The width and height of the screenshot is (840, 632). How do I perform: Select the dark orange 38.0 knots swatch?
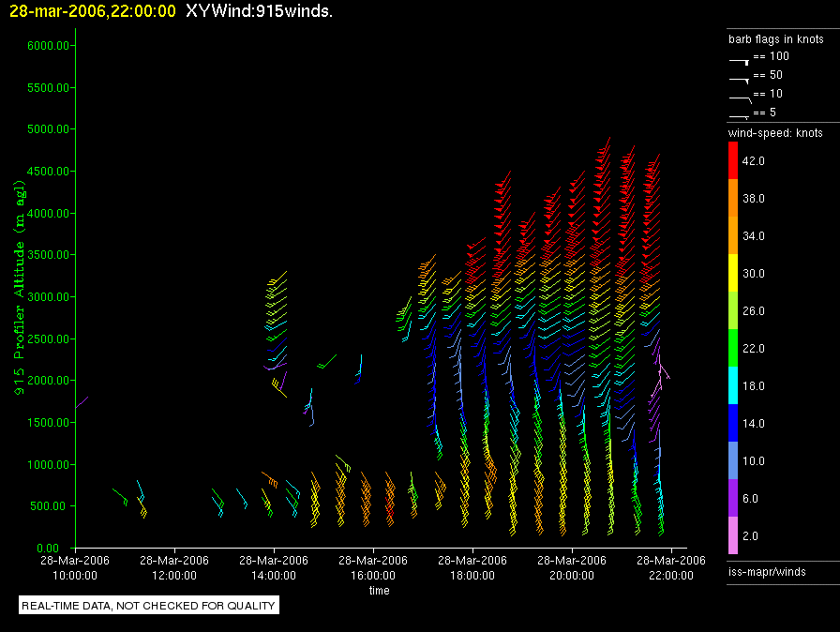tap(734, 199)
